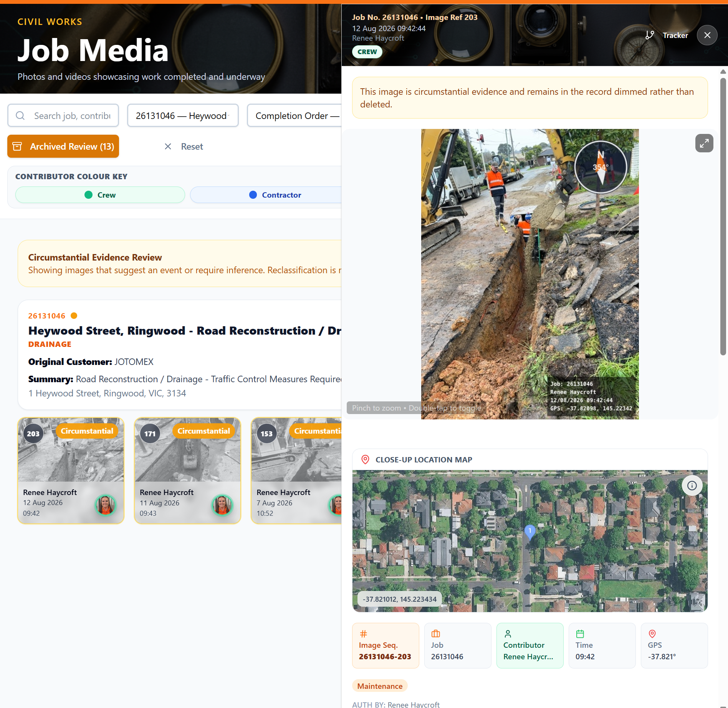Click the Contributor Renee Haycr... tile

pyautogui.click(x=529, y=645)
